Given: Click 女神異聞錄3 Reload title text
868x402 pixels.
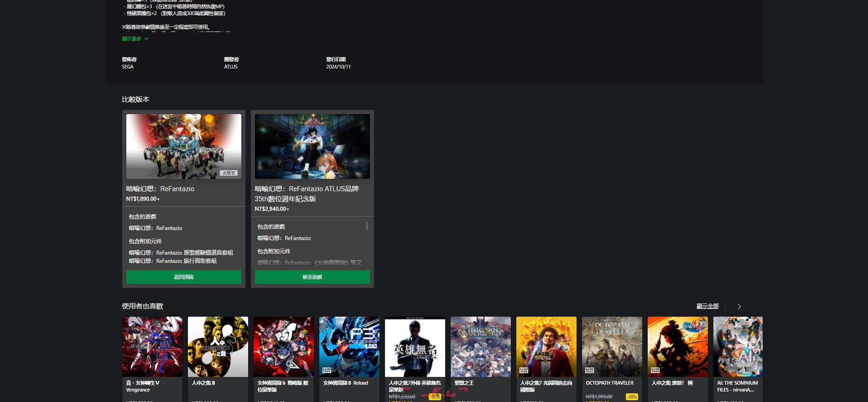Looking at the screenshot, I should click(x=346, y=383).
